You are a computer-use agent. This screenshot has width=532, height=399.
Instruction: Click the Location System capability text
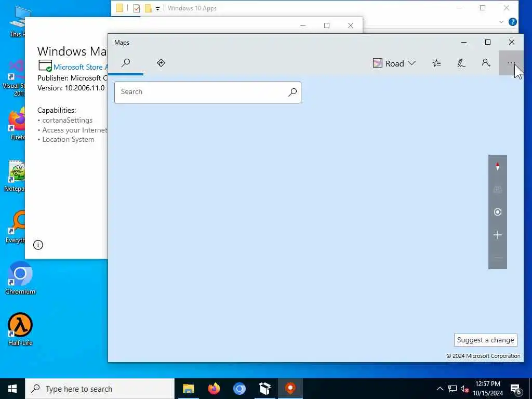(x=68, y=139)
